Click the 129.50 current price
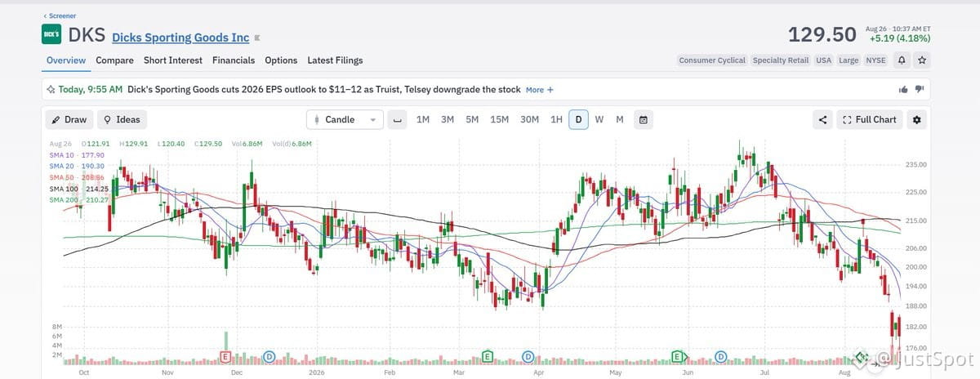The height and width of the screenshot is (379, 980). click(822, 34)
